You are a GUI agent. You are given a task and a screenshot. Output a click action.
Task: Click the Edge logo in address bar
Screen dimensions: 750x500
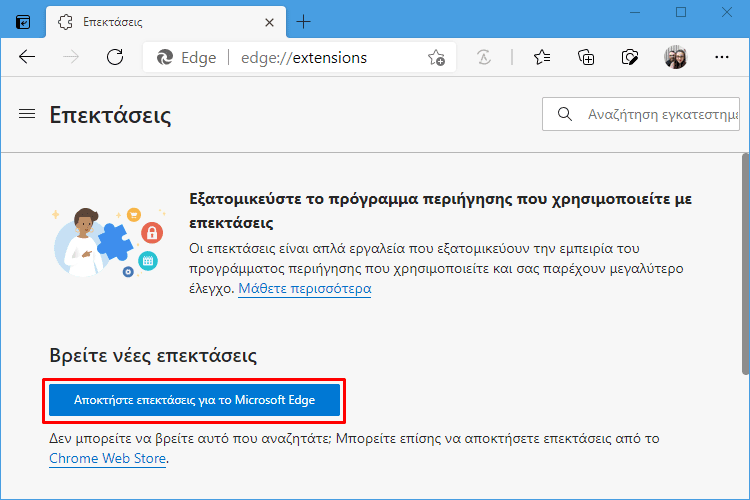(165, 57)
